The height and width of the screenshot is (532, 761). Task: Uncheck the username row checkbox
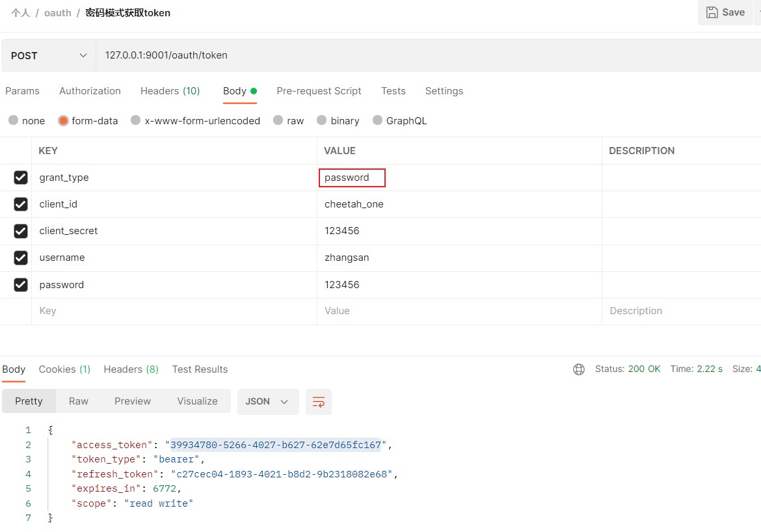pos(20,258)
